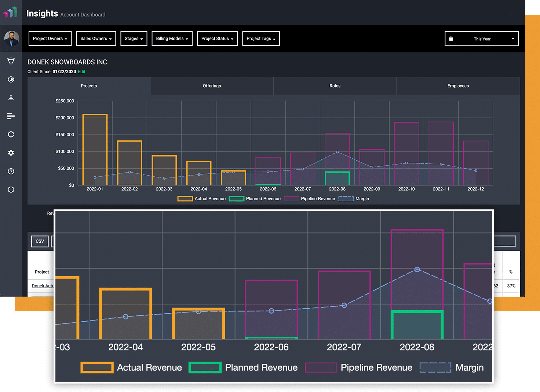Open the funnel pipeline sidebar icon
The image size is (540, 392).
[11, 61]
